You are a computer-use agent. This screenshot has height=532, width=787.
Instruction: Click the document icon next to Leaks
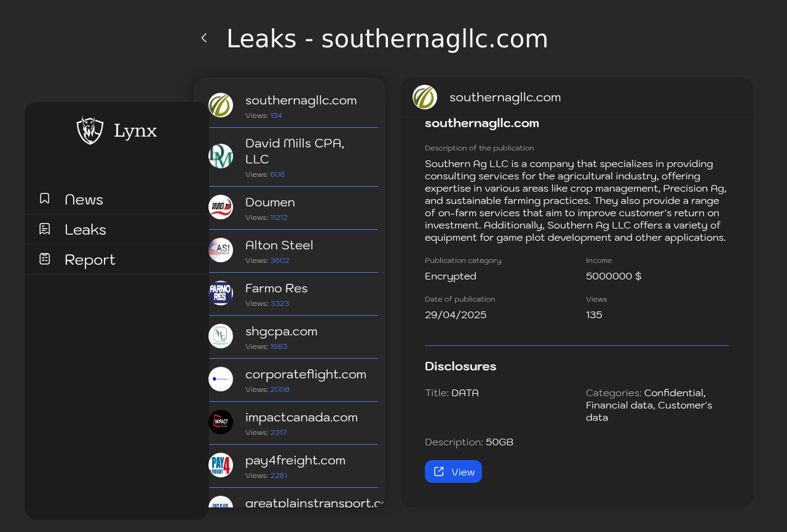45,229
